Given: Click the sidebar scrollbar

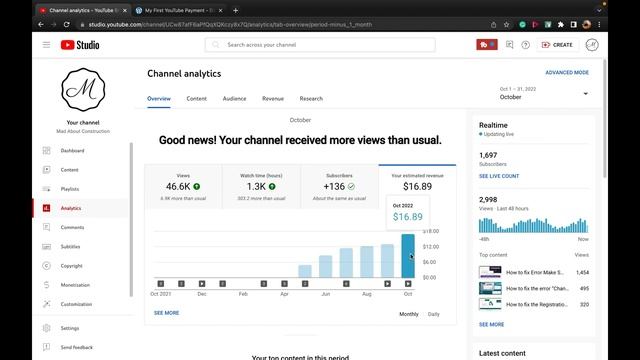Looking at the screenshot, I should click(x=131, y=220).
